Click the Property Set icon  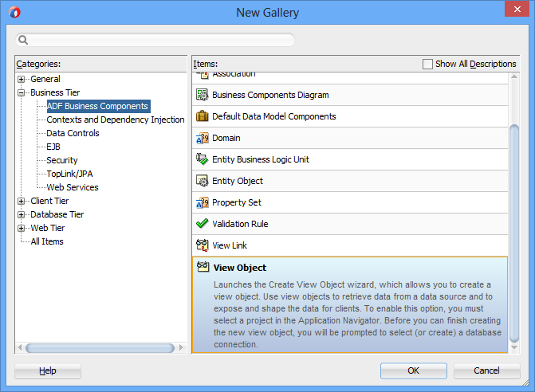click(x=202, y=202)
